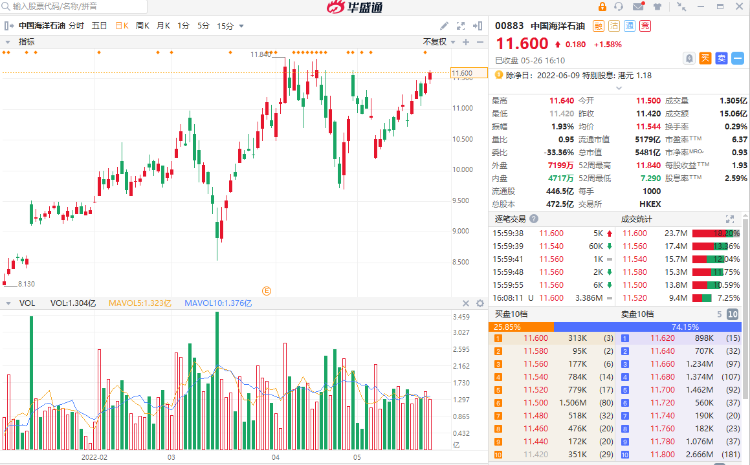
Task: Click the shrink window arrows icon
Action: tap(682, 7)
